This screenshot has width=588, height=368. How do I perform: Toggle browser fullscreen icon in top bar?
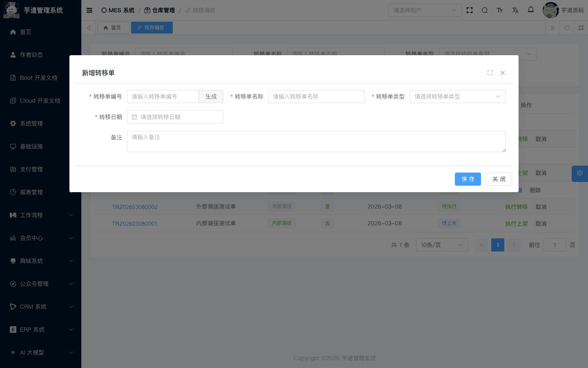click(470, 10)
